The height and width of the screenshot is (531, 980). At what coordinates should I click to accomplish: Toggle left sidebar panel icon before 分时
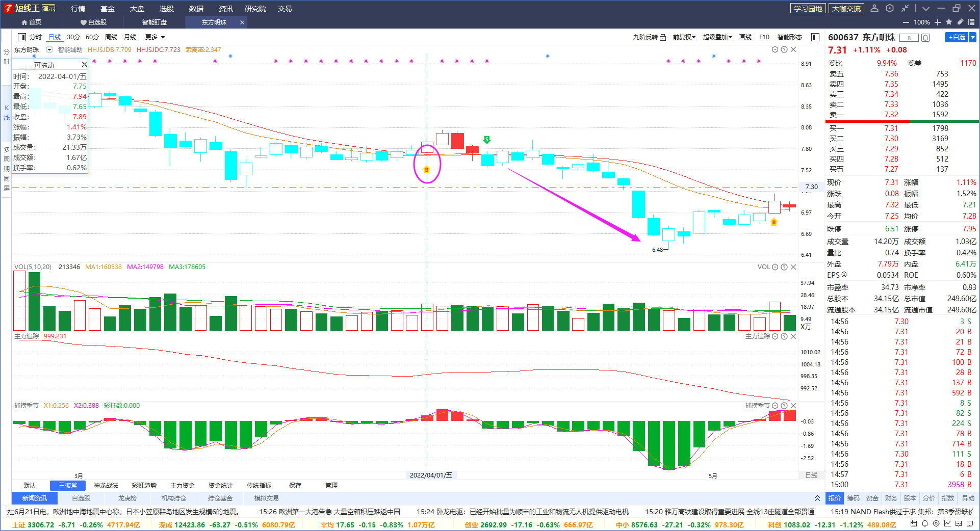click(22, 37)
